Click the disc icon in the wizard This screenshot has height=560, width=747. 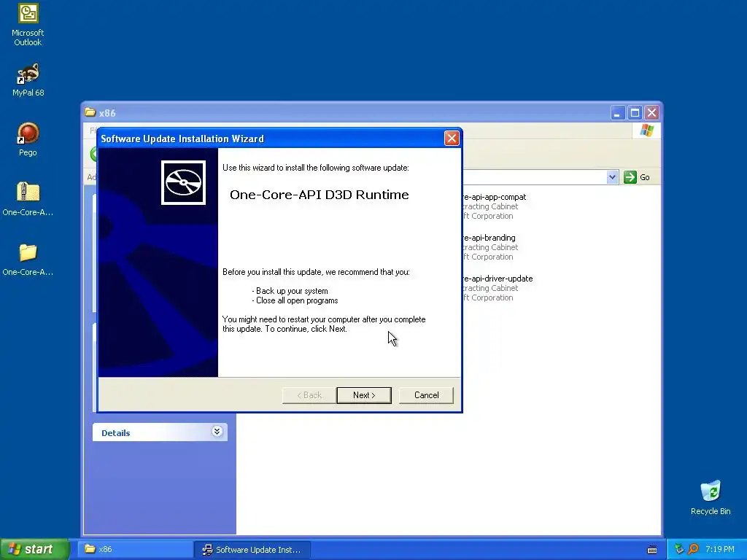click(x=183, y=182)
